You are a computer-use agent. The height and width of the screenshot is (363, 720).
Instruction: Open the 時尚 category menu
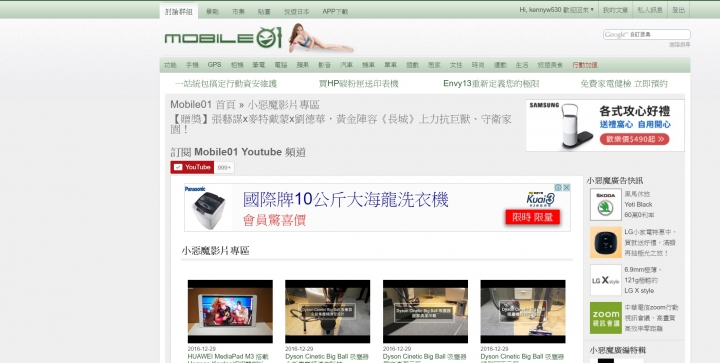pos(478,65)
